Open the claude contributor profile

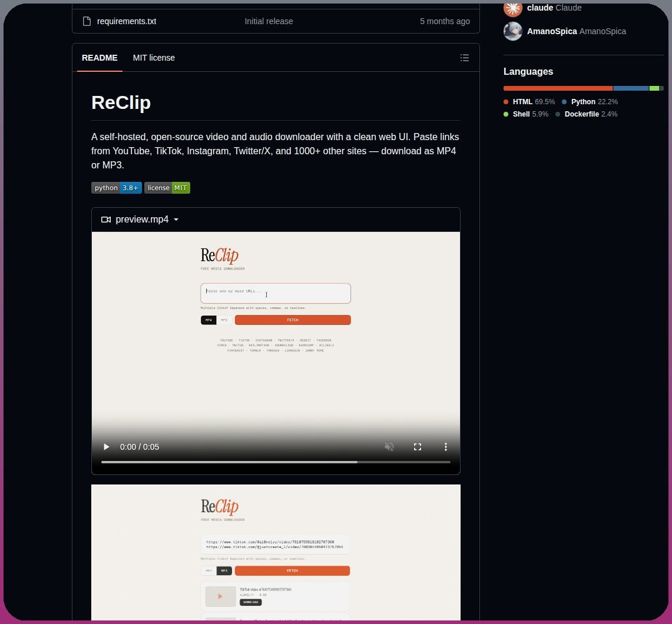point(554,8)
